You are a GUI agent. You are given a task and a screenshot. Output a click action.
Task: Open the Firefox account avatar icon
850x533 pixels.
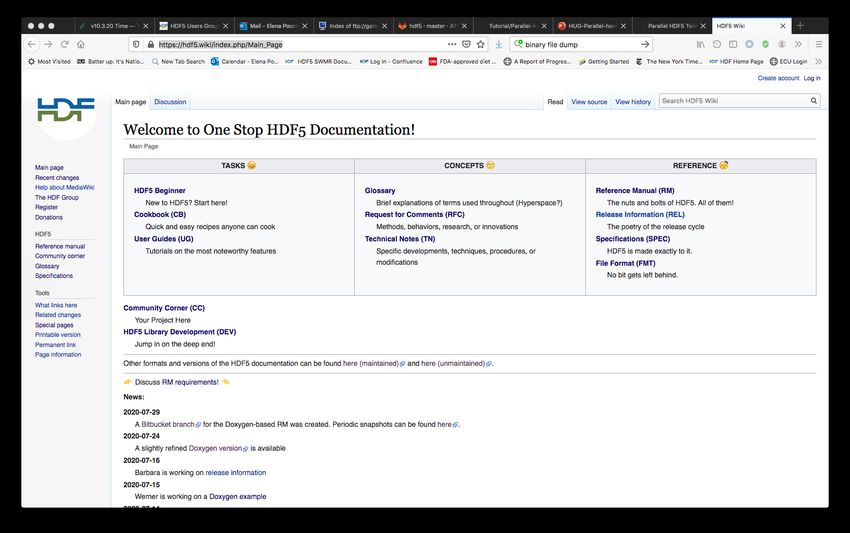782,44
